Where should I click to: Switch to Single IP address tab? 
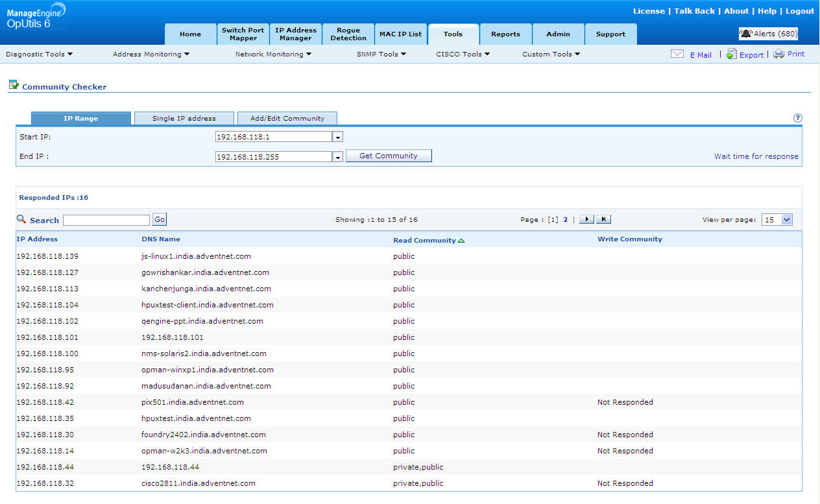184,119
